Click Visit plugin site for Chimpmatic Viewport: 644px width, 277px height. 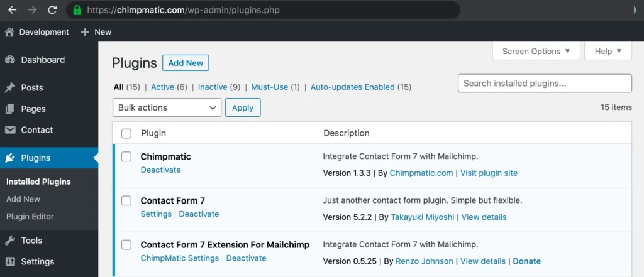[x=489, y=173]
